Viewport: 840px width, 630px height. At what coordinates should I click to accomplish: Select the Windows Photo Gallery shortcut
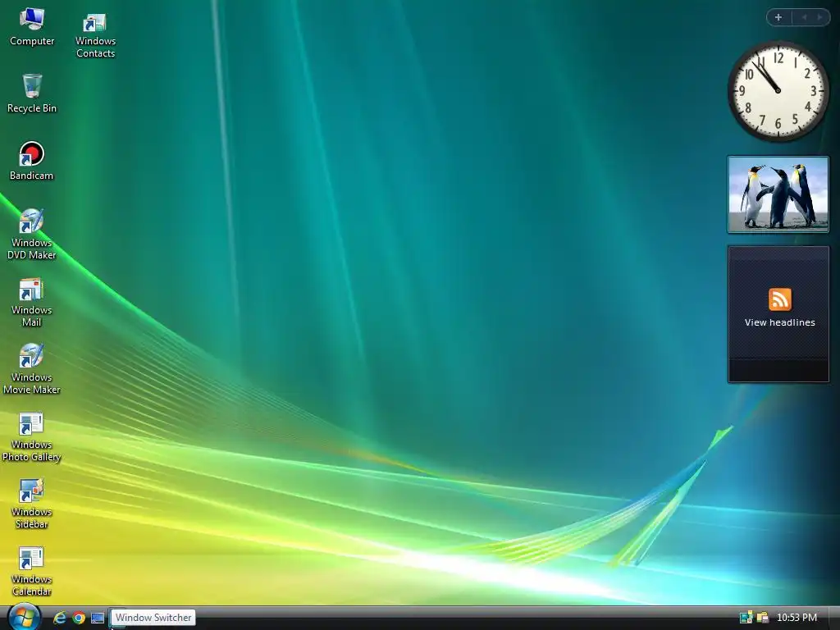pyautogui.click(x=32, y=436)
